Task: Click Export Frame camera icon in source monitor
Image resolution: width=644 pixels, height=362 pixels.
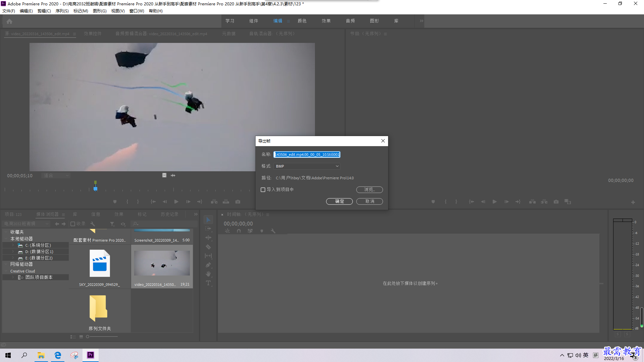Action: pos(238,202)
